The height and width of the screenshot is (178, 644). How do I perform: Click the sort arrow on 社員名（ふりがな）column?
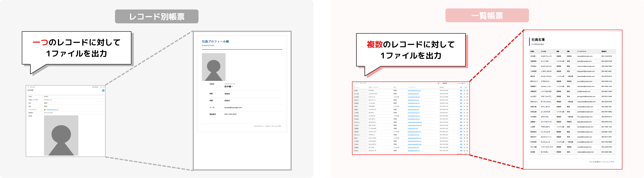pyautogui.click(x=379, y=87)
